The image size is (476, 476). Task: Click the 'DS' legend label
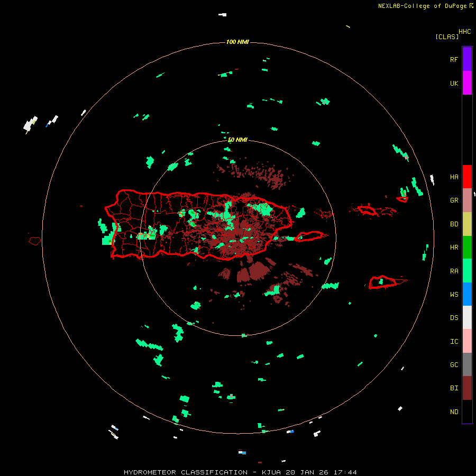[x=454, y=318]
